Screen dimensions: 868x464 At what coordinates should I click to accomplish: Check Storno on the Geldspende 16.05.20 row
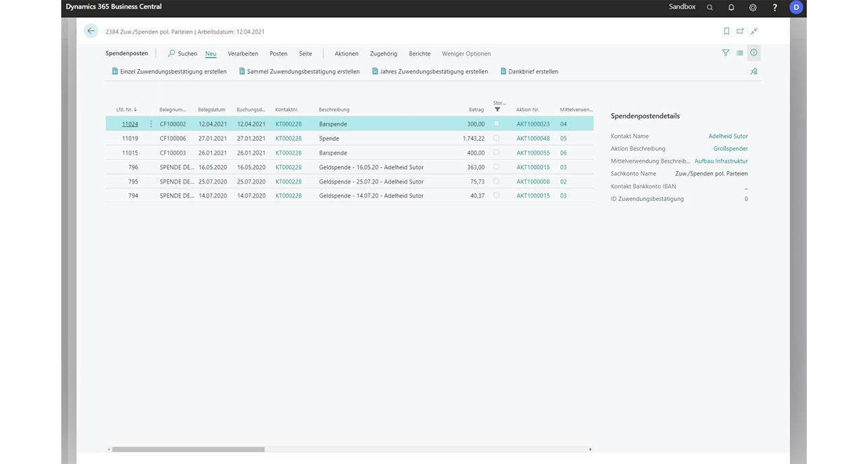(x=497, y=167)
